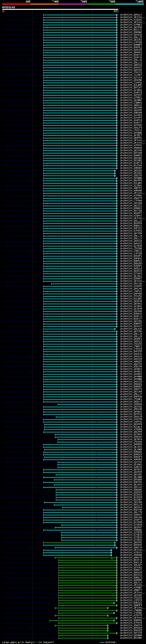146x644 pixels.
Task: Select hit label UniRef100_A7Q1M3
Action: [x=131, y=286]
